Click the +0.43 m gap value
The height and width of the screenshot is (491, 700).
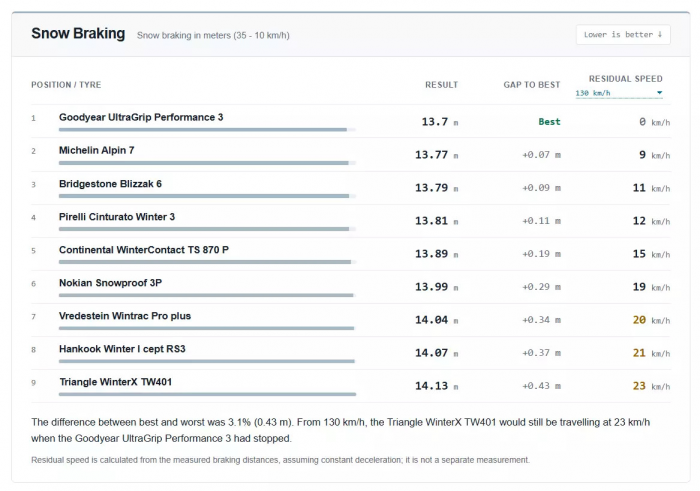point(541,386)
